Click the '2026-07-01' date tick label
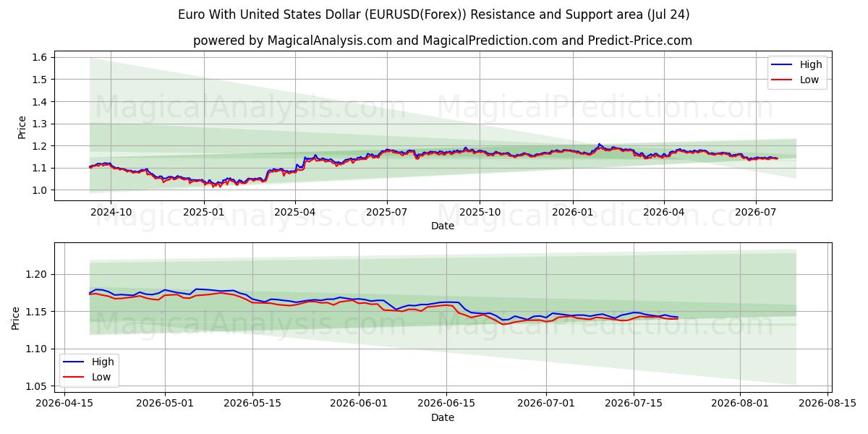The width and height of the screenshot is (868, 434). (x=547, y=404)
